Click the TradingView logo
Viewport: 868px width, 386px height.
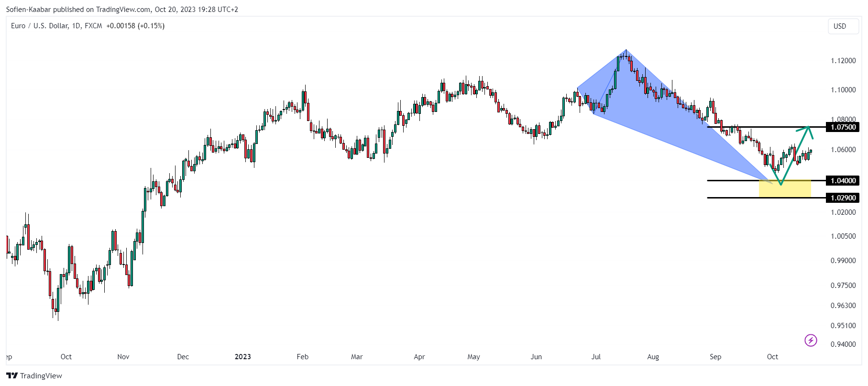(x=34, y=375)
